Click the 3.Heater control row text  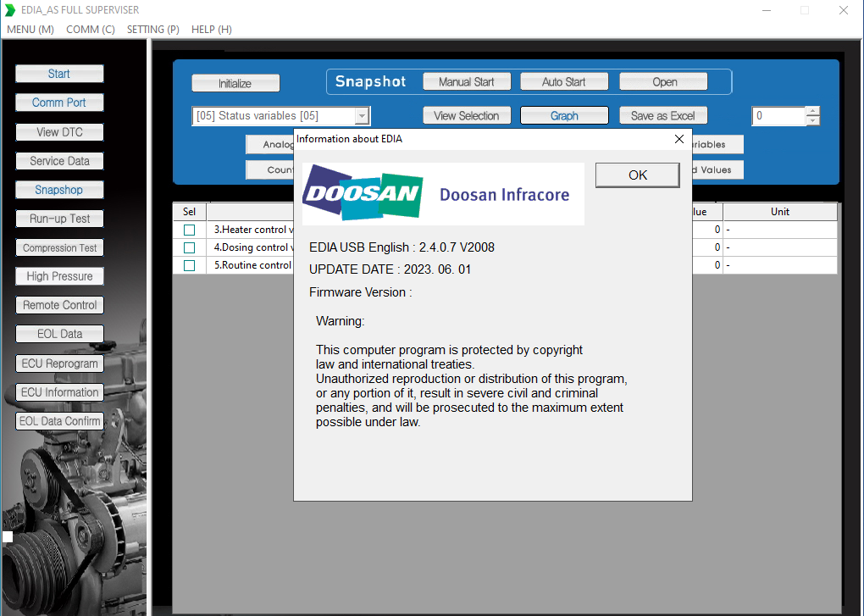tap(253, 230)
